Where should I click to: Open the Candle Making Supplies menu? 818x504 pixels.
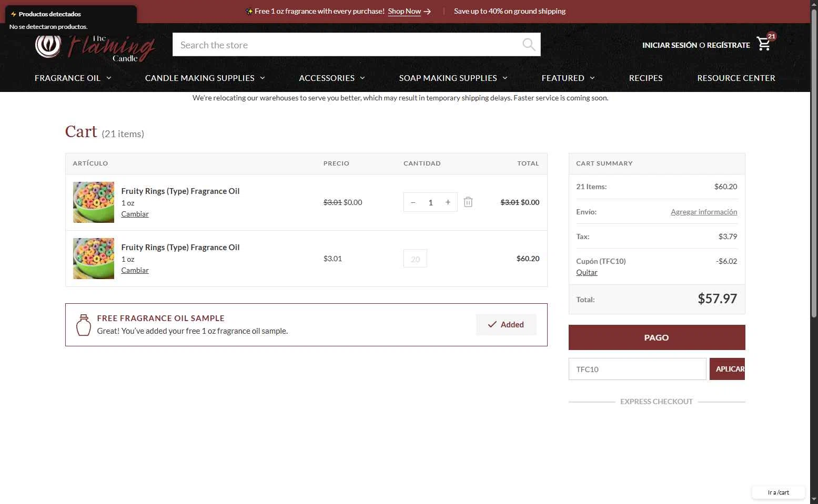200,78
